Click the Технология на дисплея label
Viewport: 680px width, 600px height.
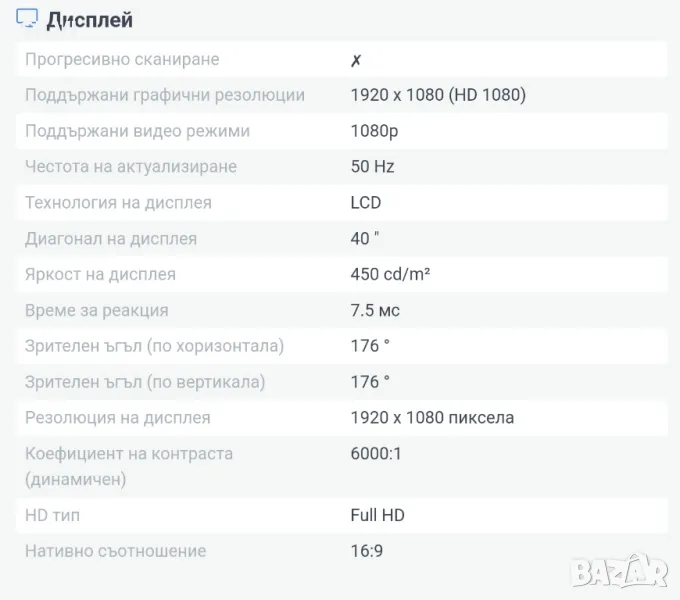click(x=118, y=203)
